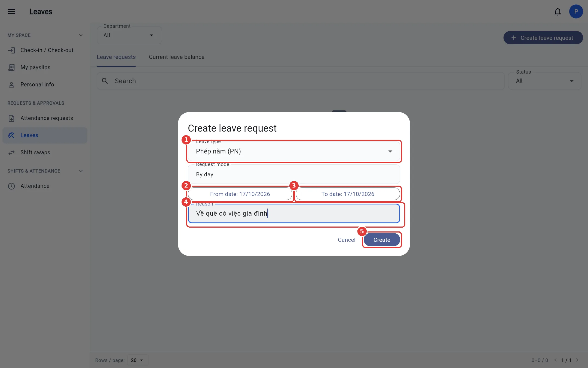Go to next page arrow
The width and height of the screenshot is (588, 368).
click(x=577, y=360)
